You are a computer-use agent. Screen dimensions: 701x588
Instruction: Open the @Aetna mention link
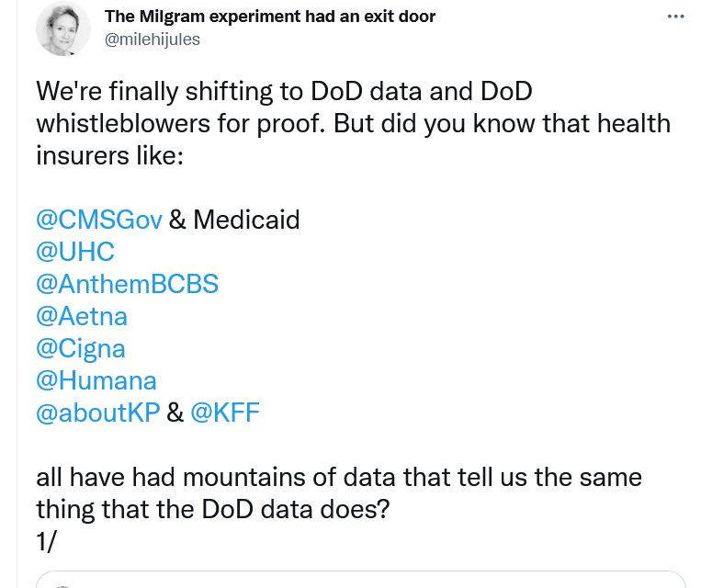pyautogui.click(x=82, y=316)
